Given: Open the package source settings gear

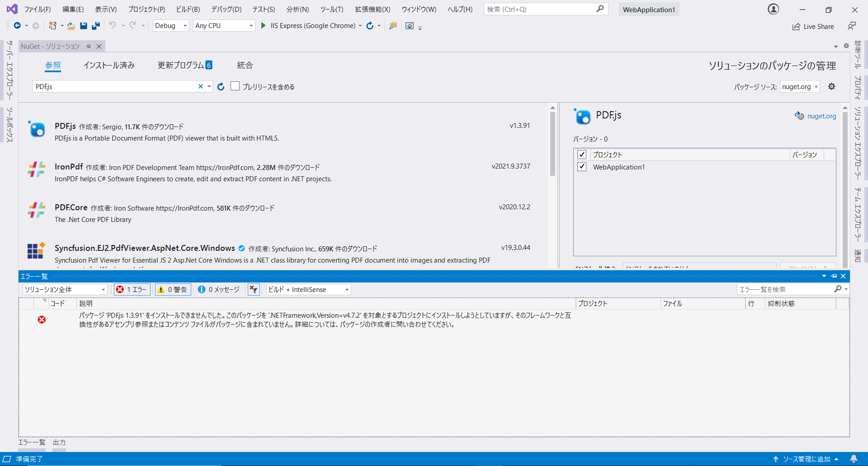Looking at the screenshot, I should point(832,86).
